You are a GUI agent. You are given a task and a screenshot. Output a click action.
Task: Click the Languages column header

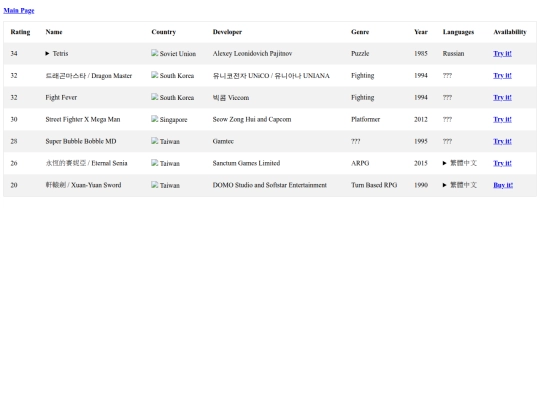click(x=458, y=32)
